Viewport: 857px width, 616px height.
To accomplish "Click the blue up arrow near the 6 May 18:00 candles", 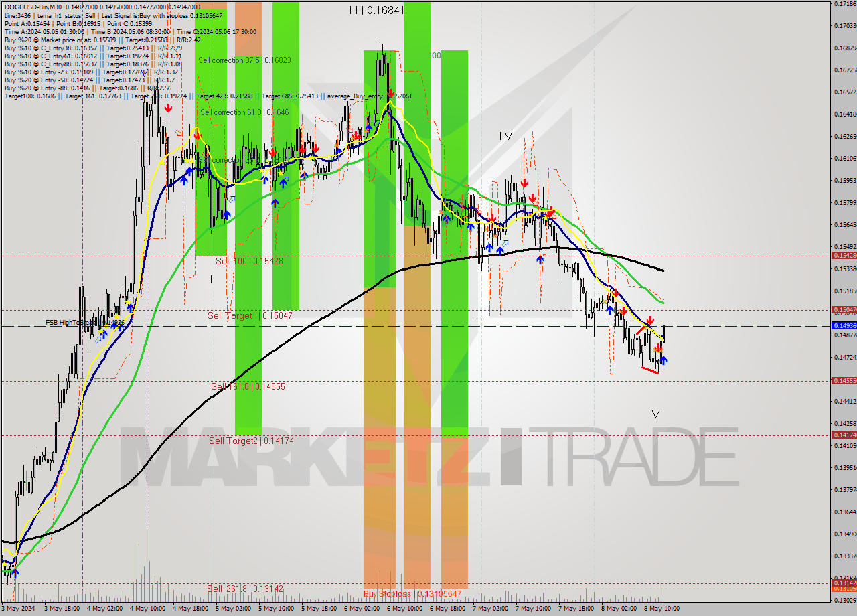I will 447,219.
